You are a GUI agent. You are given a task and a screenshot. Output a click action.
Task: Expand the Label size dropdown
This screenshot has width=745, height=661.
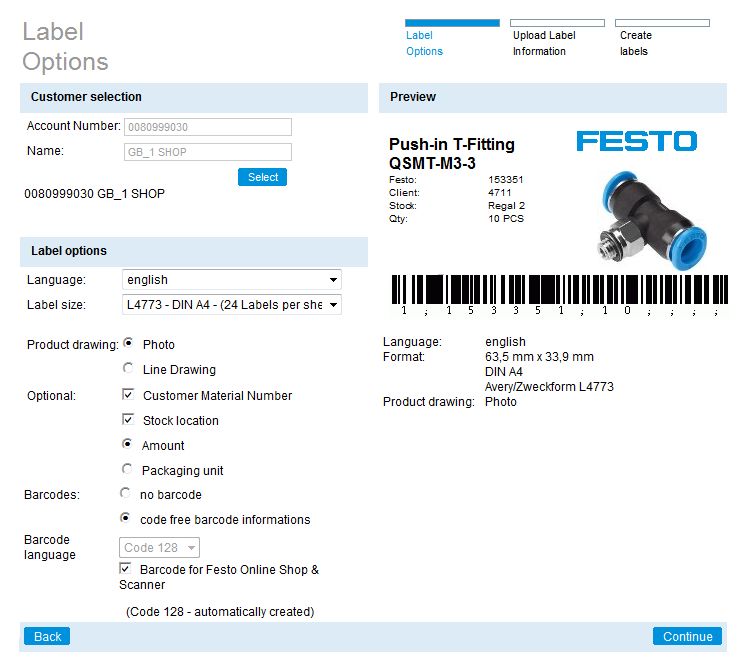coord(231,305)
